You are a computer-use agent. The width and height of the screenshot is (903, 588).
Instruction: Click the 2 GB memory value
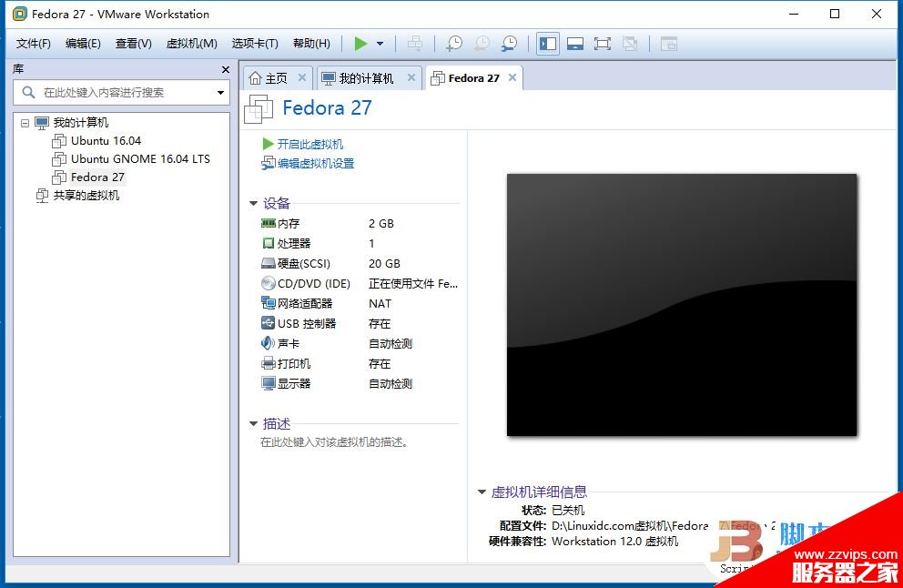[381, 223]
